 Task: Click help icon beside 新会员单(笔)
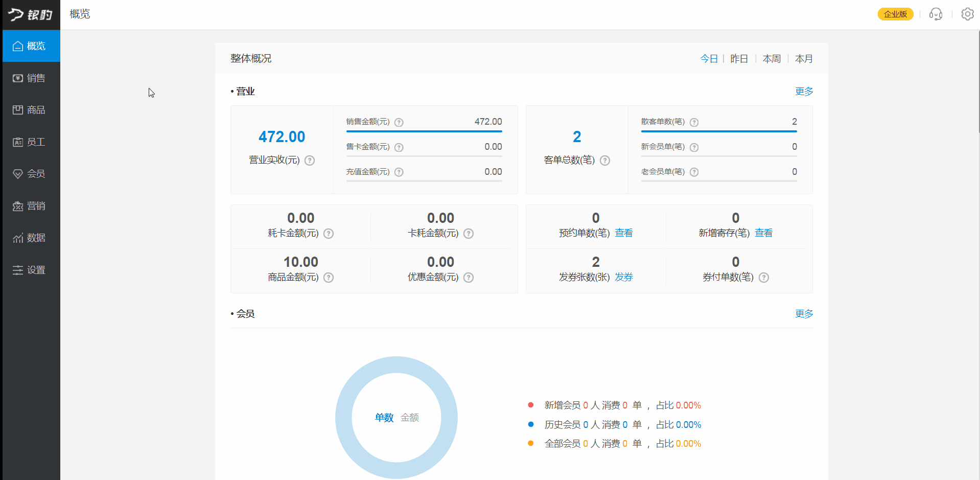click(694, 147)
